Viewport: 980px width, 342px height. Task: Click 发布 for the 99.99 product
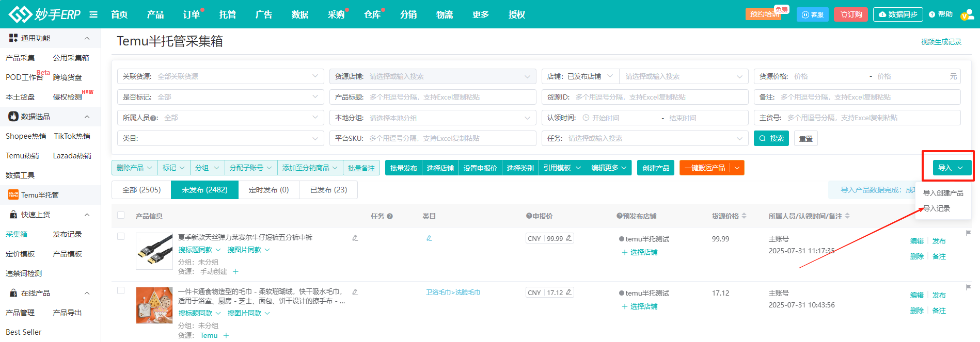939,241
